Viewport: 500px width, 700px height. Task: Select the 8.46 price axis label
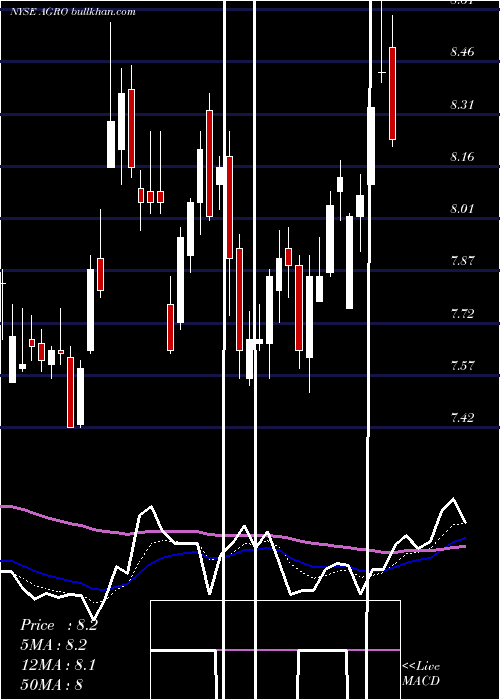pyautogui.click(x=462, y=52)
